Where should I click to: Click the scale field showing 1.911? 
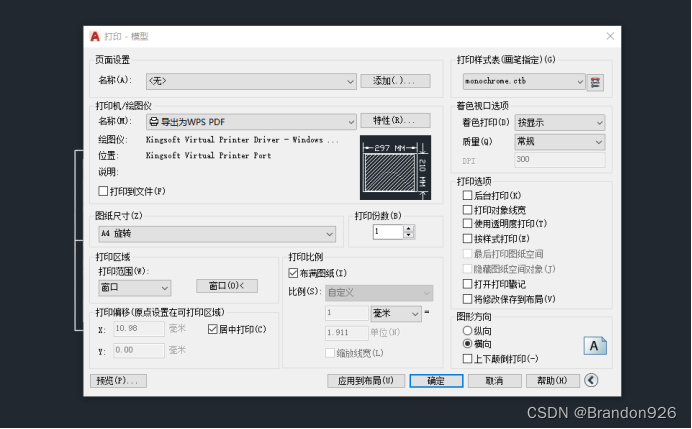click(x=346, y=333)
